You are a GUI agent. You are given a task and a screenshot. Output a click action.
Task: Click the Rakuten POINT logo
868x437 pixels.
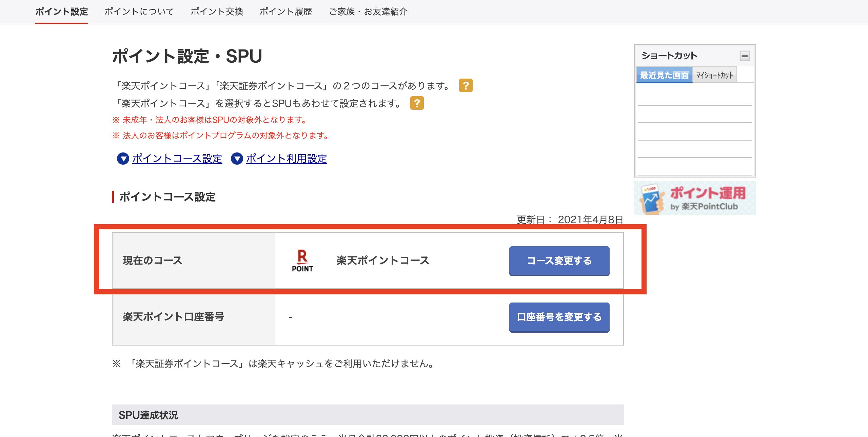tap(302, 261)
